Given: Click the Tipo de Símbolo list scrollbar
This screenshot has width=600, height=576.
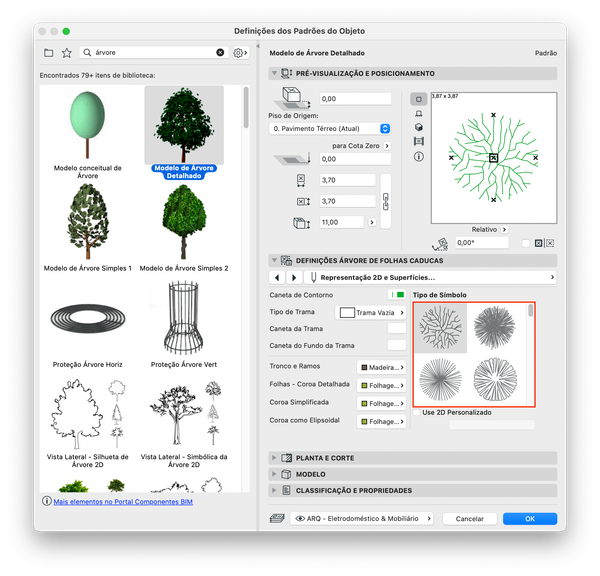Looking at the screenshot, I should coord(530,310).
